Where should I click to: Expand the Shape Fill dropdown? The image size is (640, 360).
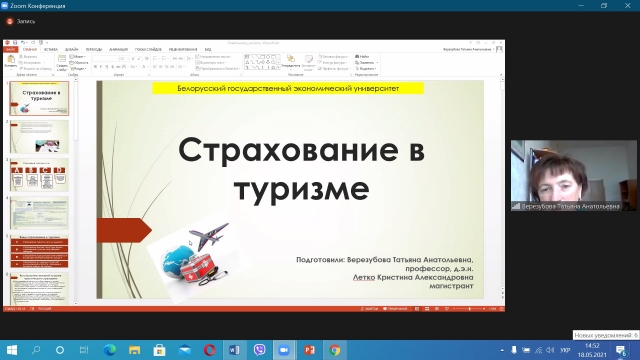333,56
